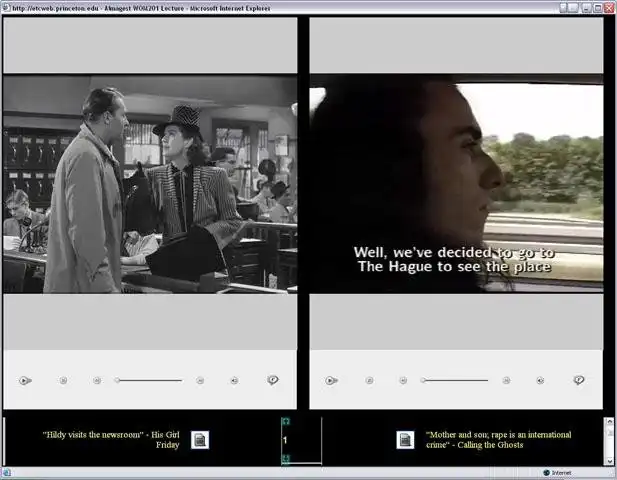Mute the right video speaker icon

point(540,380)
